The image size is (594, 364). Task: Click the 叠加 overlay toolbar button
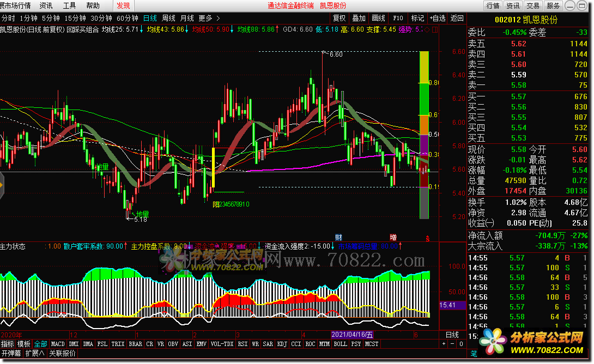tap(359, 18)
